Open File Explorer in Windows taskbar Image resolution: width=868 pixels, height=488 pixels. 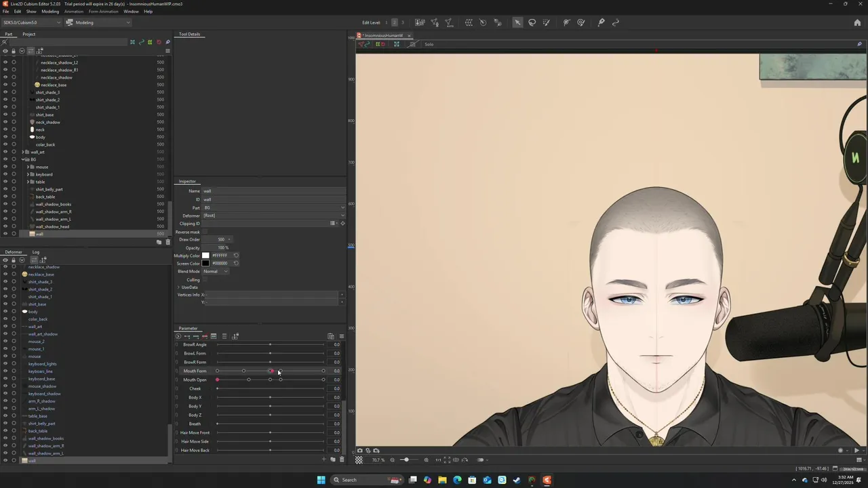coord(442,480)
